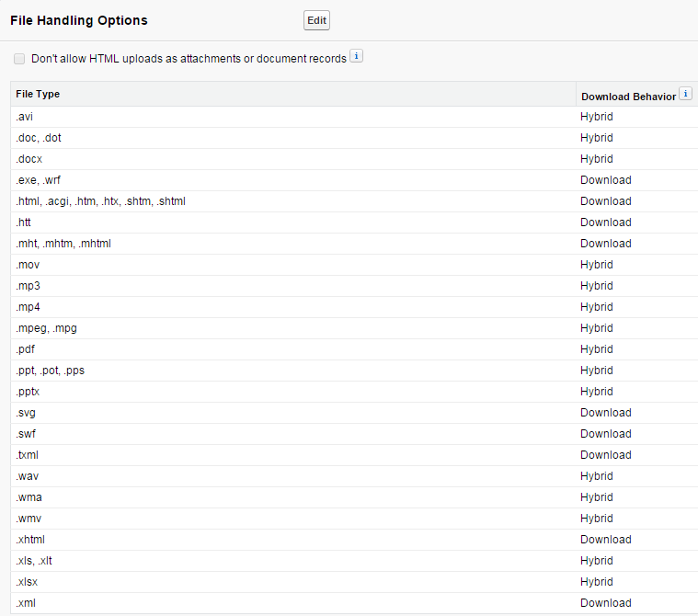Click the info icon beside Download Behavior header
The width and height of the screenshot is (698, 616).
click(685, 95)
